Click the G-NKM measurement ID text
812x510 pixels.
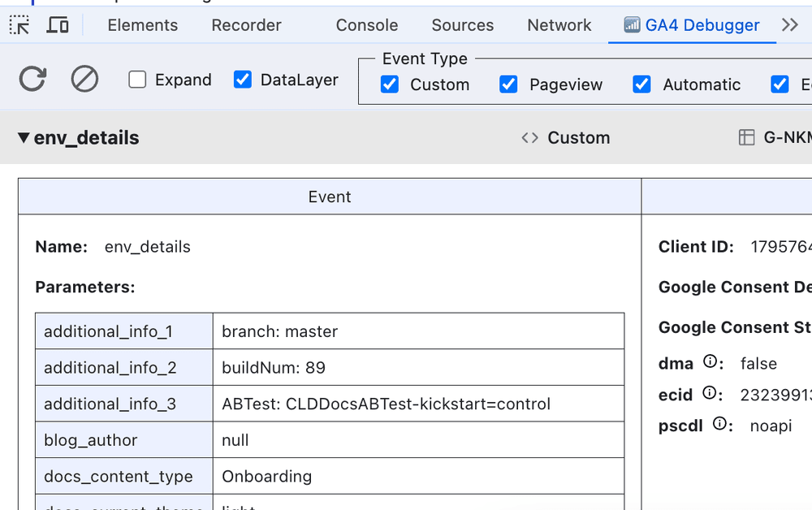(786, 138)
